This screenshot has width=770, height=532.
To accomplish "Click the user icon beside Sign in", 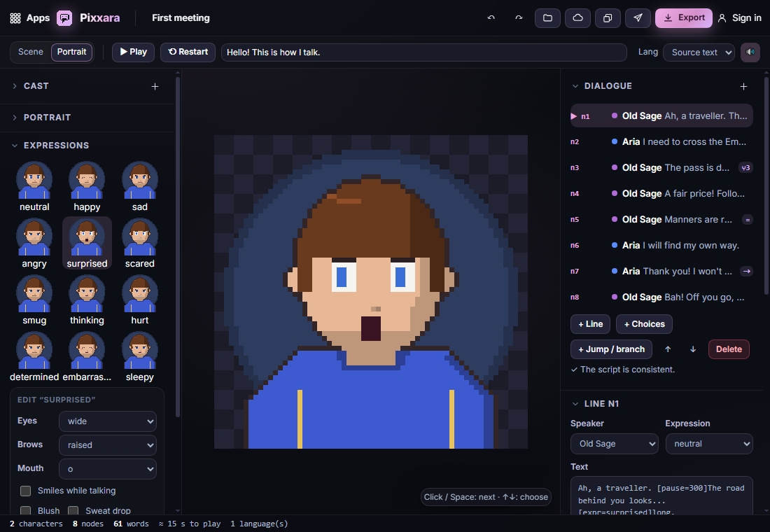I will click(x=722, y=18).
